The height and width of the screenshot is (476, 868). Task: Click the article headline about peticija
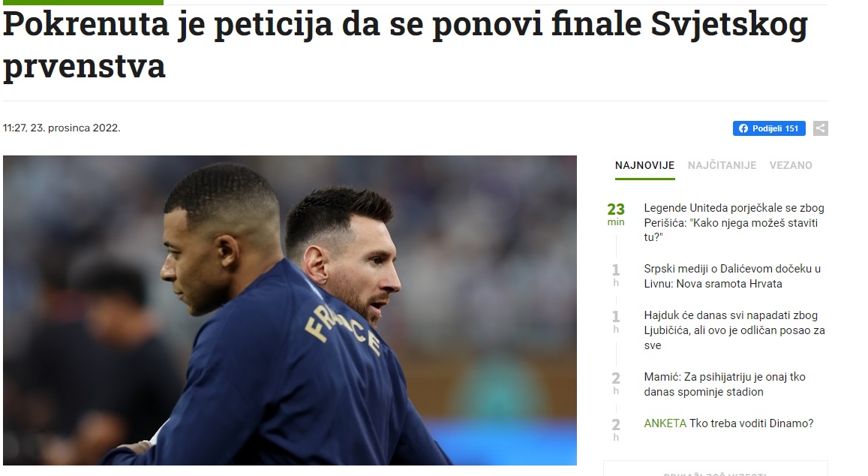click(405, 45)
